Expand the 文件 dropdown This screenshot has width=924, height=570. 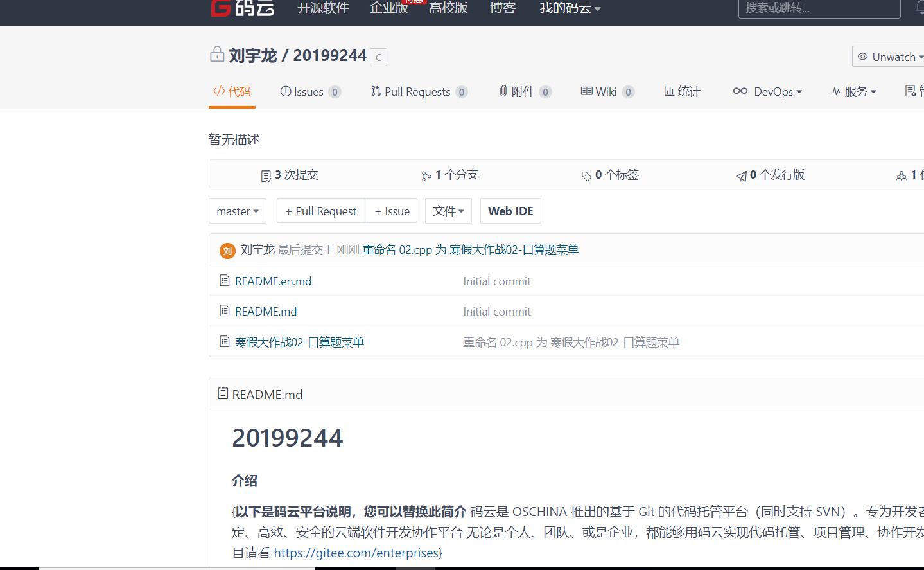tap(448, 211)
